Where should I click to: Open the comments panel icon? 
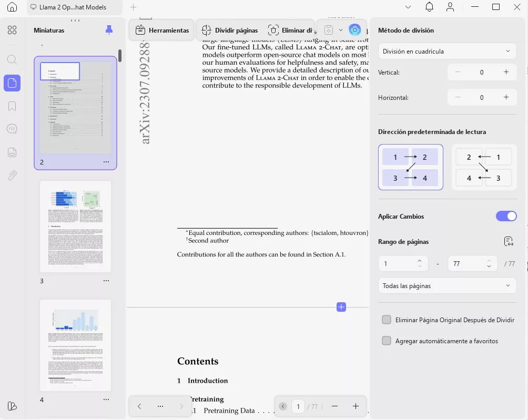tap(12, 129)
